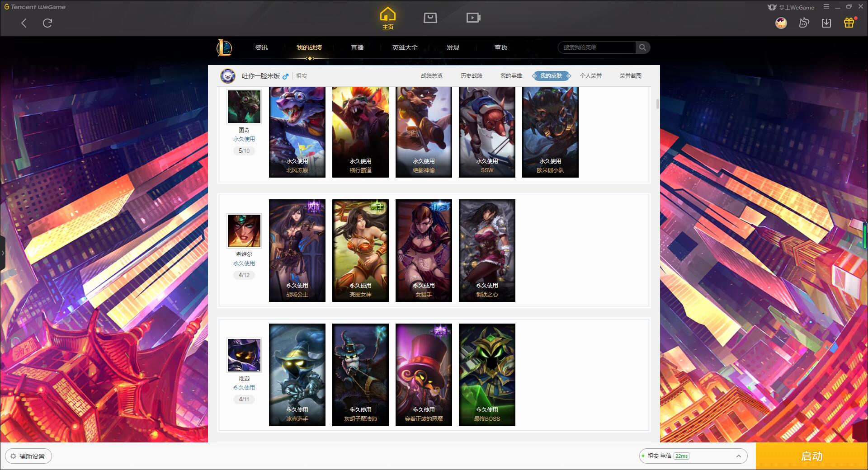868x470 pixels.
Task: Click the 22ms latency indicator
Action: pos(681,456)
